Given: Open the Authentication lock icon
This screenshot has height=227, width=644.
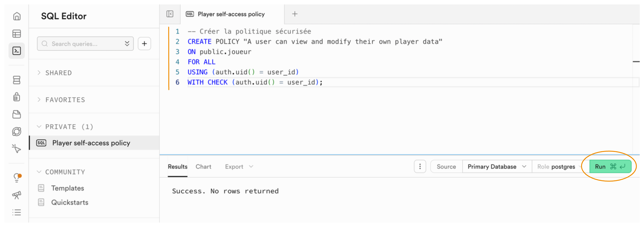Looking at the screenshot, I should pos(16,97).
